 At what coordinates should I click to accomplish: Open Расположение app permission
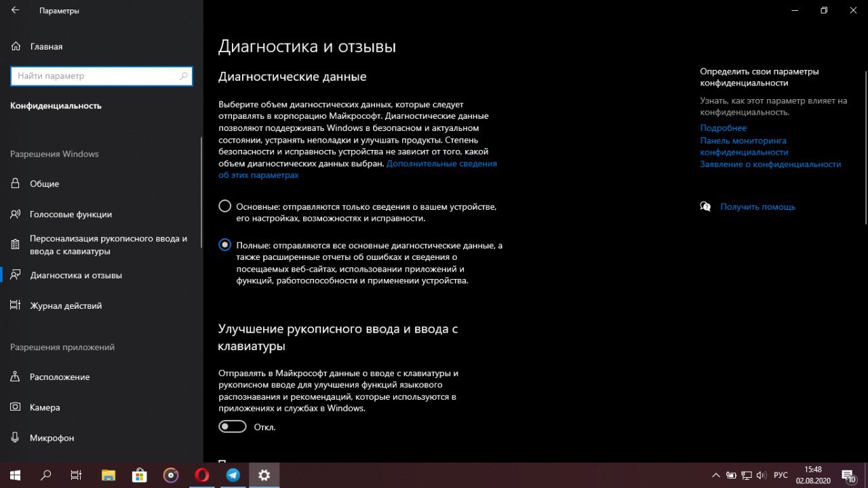102,377
